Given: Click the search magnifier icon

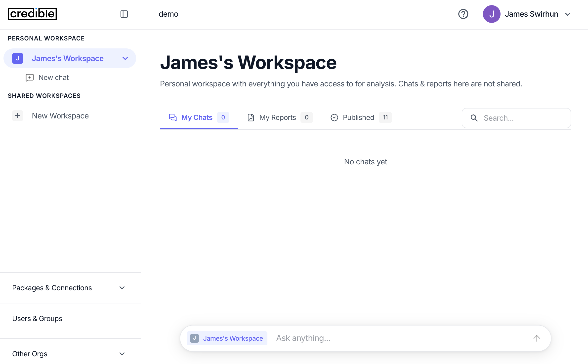Looking at the screenshot, I should point(474,118).
